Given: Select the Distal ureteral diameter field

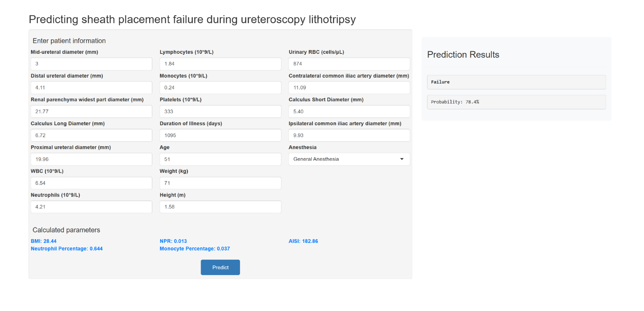Looking at the screenshot, I should click(91, 88).
